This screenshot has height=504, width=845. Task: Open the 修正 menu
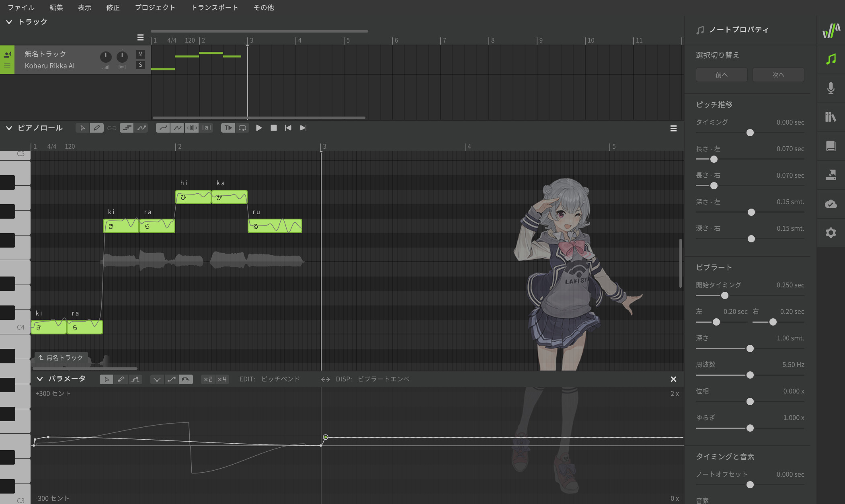coord(113,8)
